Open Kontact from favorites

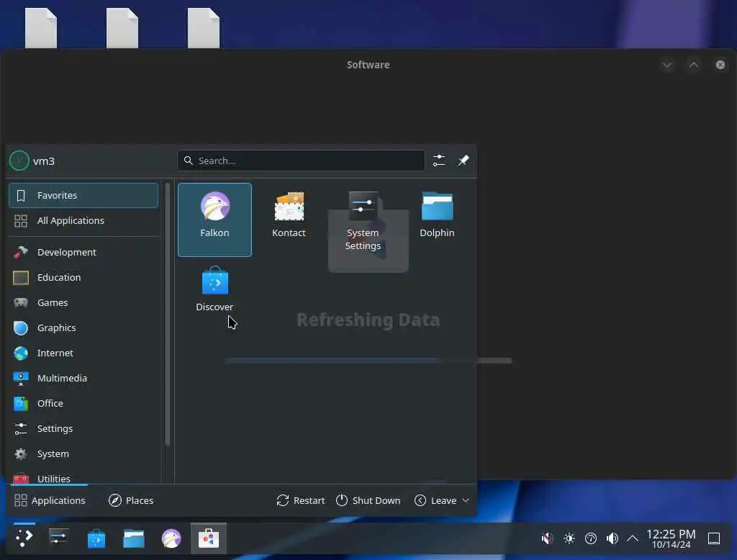[x=289, y=220]
